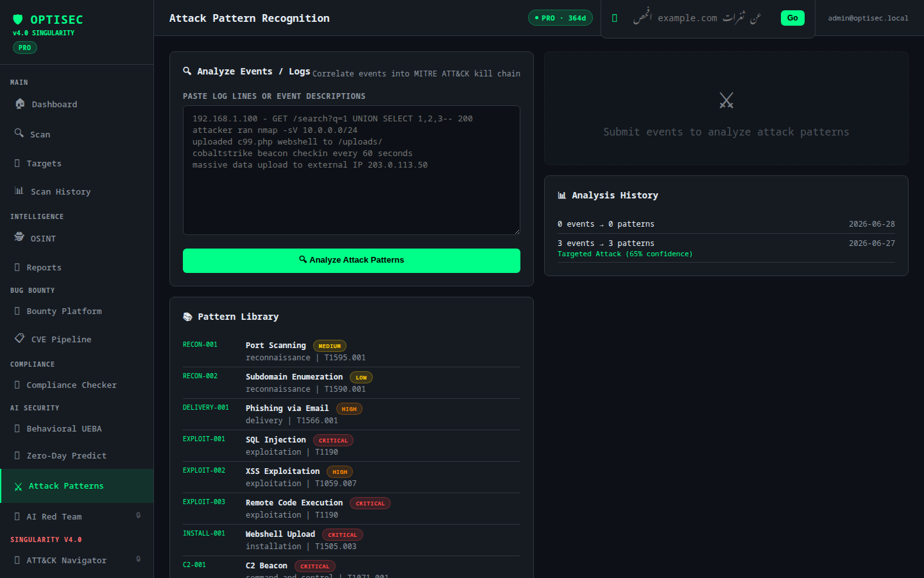Select the RECON-002 Subdomain Enumeration row

click(x=352, y=383)
